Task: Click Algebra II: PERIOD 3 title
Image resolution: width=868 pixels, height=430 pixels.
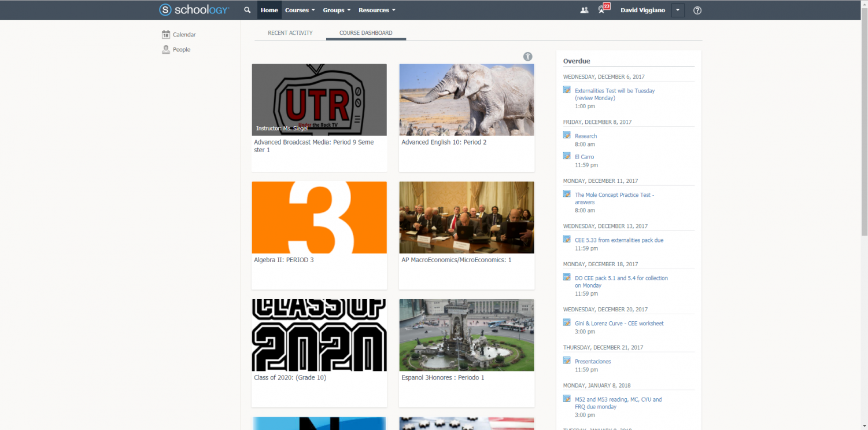Action: [284, 260]
